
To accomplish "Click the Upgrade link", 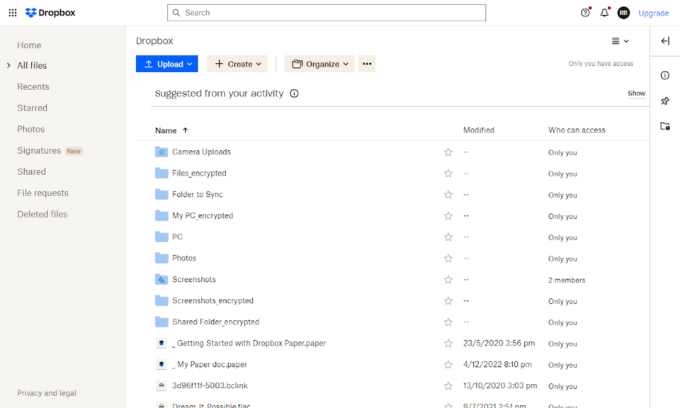I will (653, 13).
